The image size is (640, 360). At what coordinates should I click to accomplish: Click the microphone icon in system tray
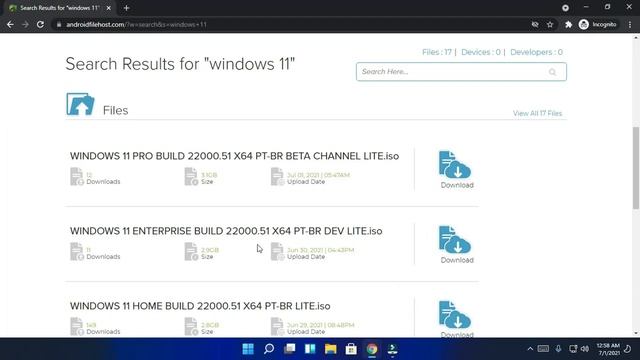[558, 349]
